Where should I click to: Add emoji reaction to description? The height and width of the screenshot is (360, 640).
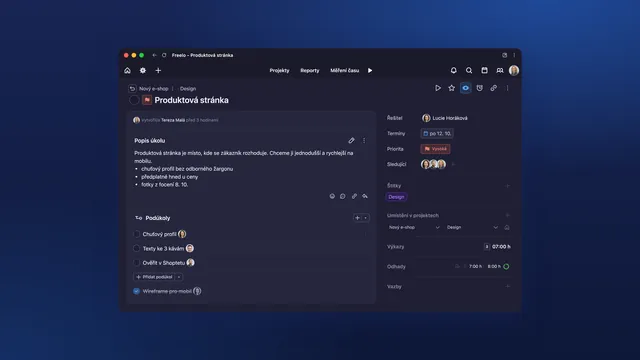click(332, 196)
